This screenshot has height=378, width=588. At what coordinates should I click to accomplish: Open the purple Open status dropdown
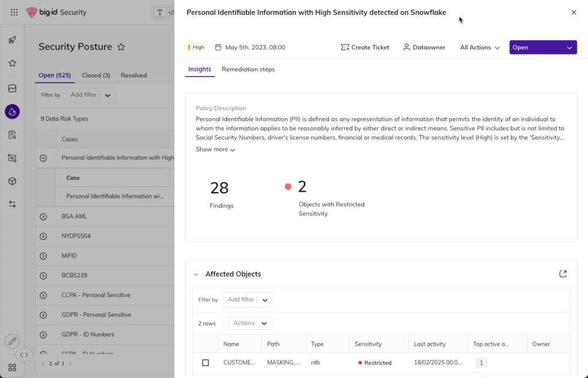click(x=543, y=47)
